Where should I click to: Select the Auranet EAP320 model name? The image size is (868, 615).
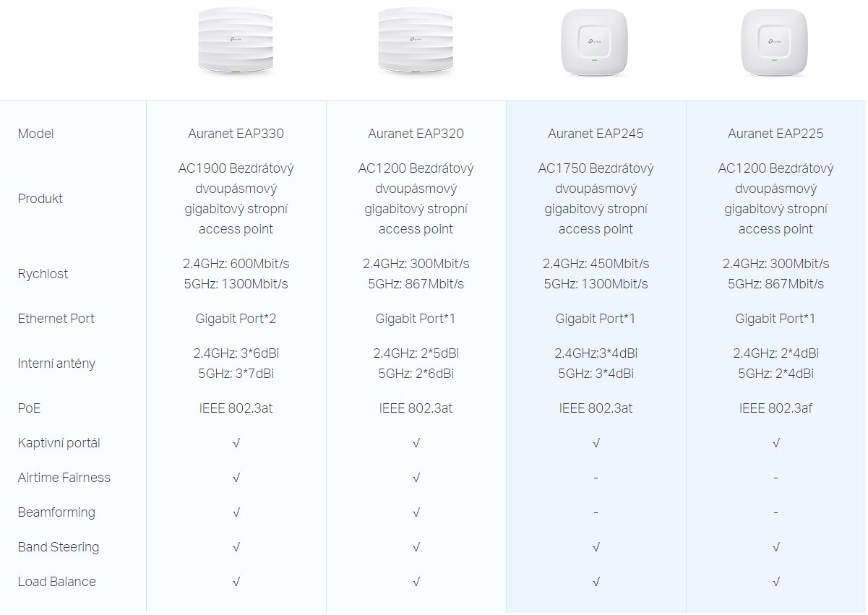[416, 134]
